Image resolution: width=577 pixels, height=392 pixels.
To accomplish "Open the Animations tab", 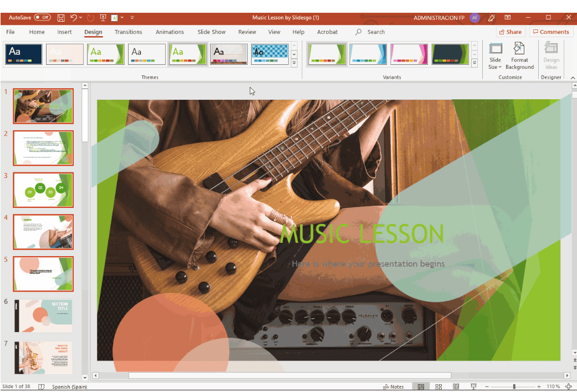I will pyautogui.click(x=170, y=32).
